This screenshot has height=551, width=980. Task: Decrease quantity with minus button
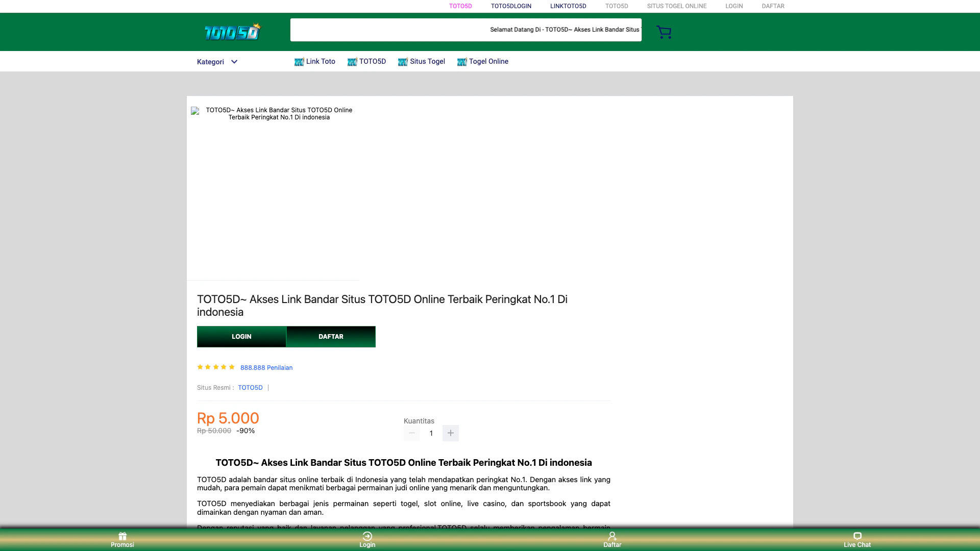411,433
